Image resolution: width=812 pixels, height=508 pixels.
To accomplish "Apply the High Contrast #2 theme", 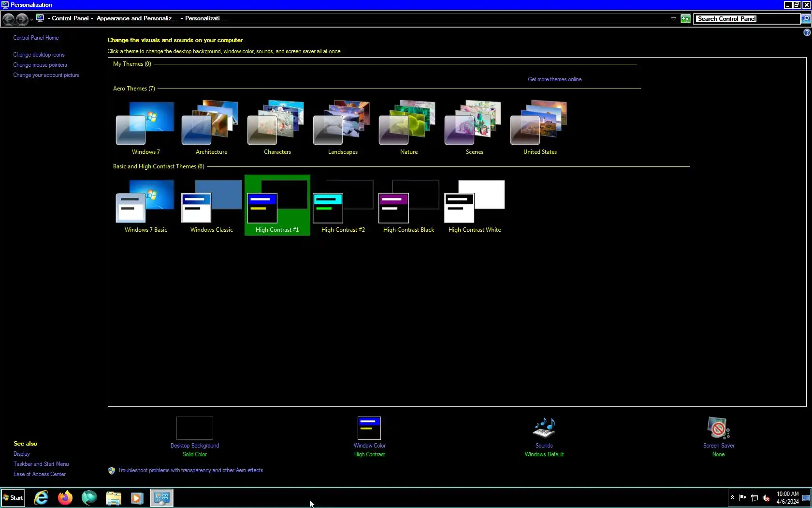I will [343, 206].
